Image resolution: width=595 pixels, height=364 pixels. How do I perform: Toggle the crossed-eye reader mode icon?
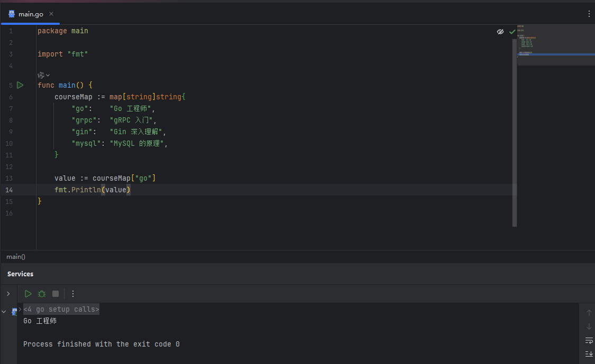click(500, 32)
